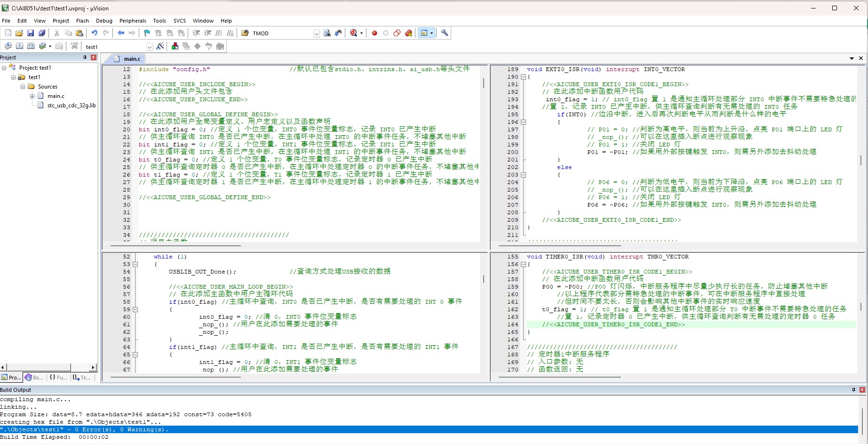Open the Flash menu
Screen dimensions: 868x444
coord(82,21)
